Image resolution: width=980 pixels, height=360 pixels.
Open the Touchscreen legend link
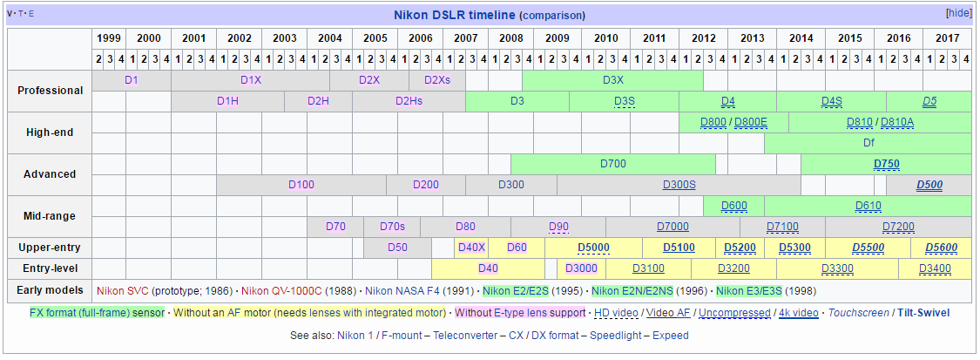(x=858, y=313)
